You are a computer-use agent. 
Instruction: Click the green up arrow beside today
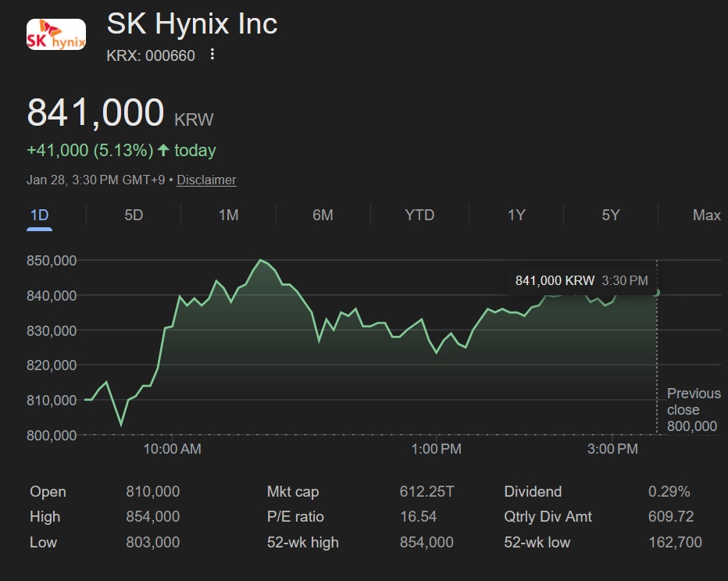(x=162, y=150)
